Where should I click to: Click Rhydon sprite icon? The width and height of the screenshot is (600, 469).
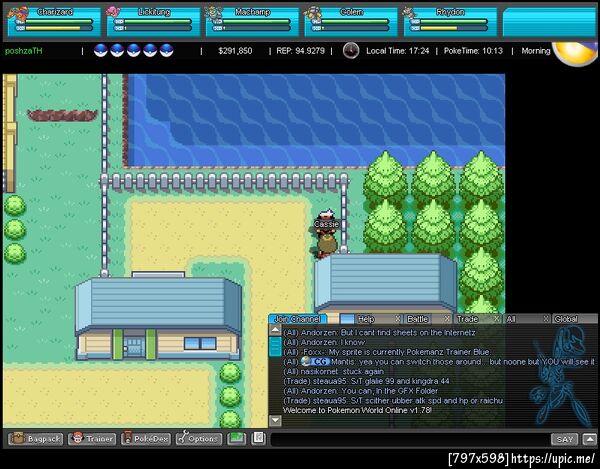409,13
